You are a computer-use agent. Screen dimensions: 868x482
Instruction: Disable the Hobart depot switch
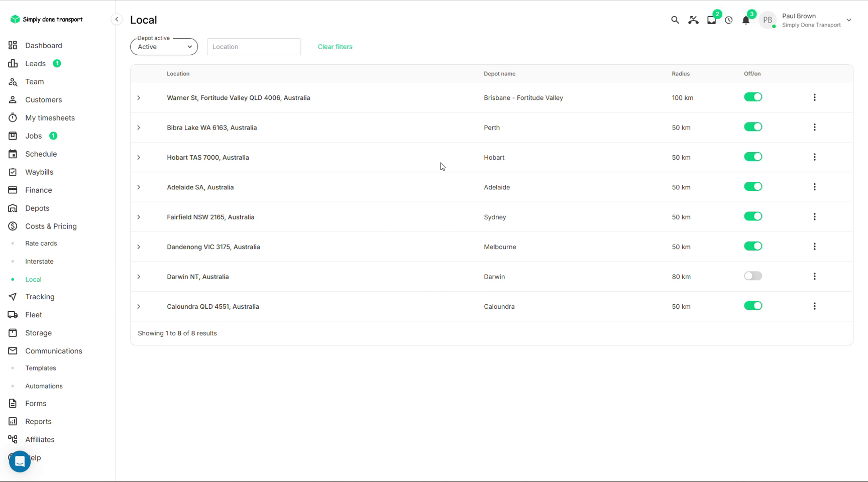(x=753, y=157)
